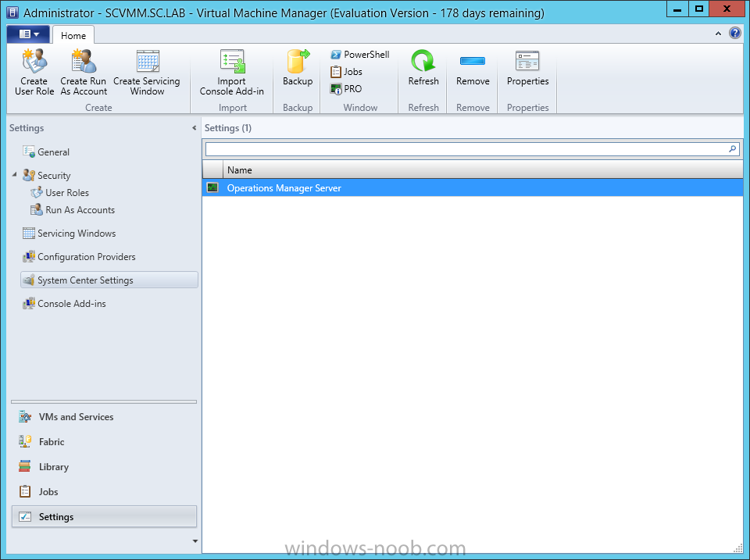Collapse the Security tree node
Screen dimensions: 750x560
(x=14, y=175)
